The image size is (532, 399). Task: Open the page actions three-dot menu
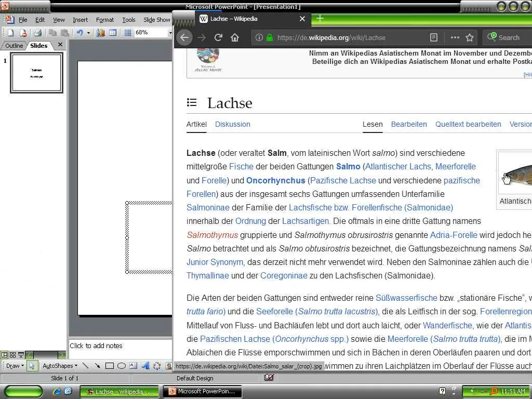point(455,37)
